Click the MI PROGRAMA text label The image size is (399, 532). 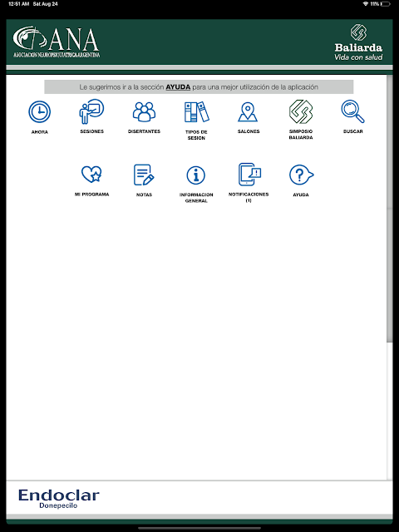92,195
